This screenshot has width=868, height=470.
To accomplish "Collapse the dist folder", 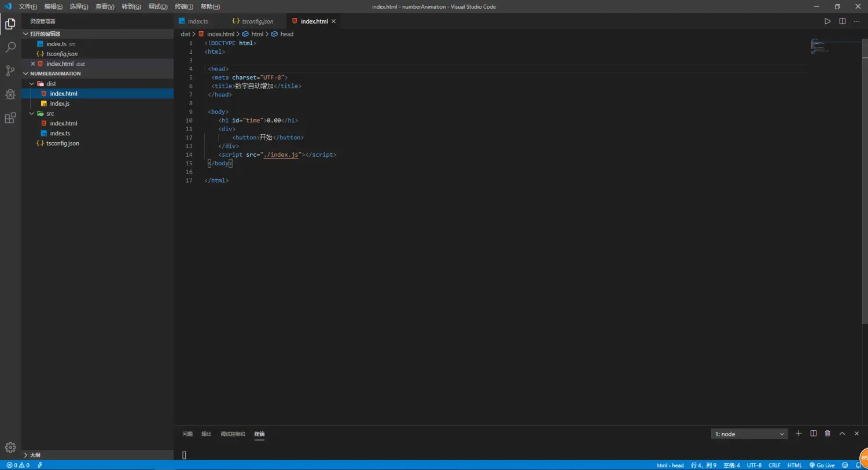I will pos(32,83).
